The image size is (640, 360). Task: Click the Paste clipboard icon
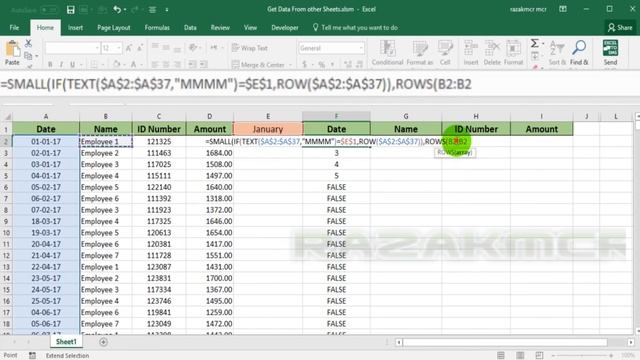pyautogui.click(x=12, y=49)
